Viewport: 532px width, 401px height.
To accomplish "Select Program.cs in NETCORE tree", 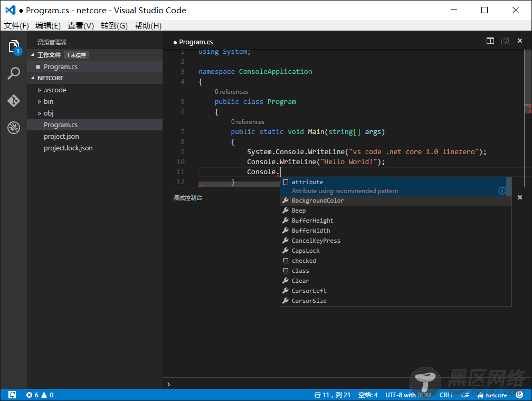I will pyautogui.click(x=94, y=125).
